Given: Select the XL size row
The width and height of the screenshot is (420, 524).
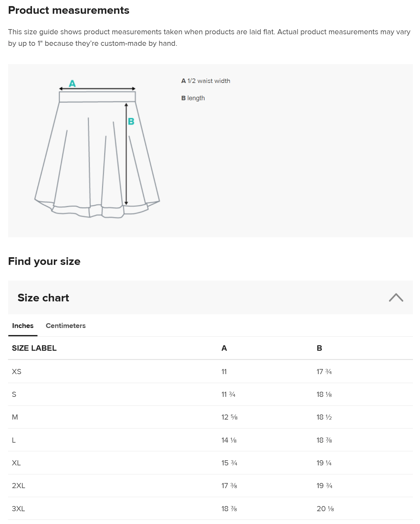Looking at the screenshot, I should click(210, 463).
